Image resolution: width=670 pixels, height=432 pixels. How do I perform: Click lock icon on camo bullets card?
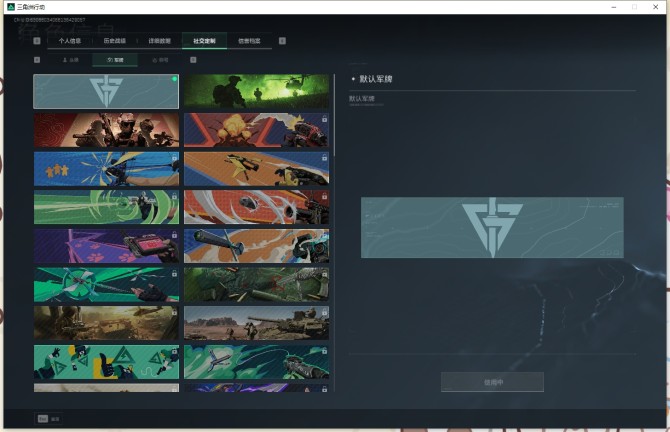(324, 273)
